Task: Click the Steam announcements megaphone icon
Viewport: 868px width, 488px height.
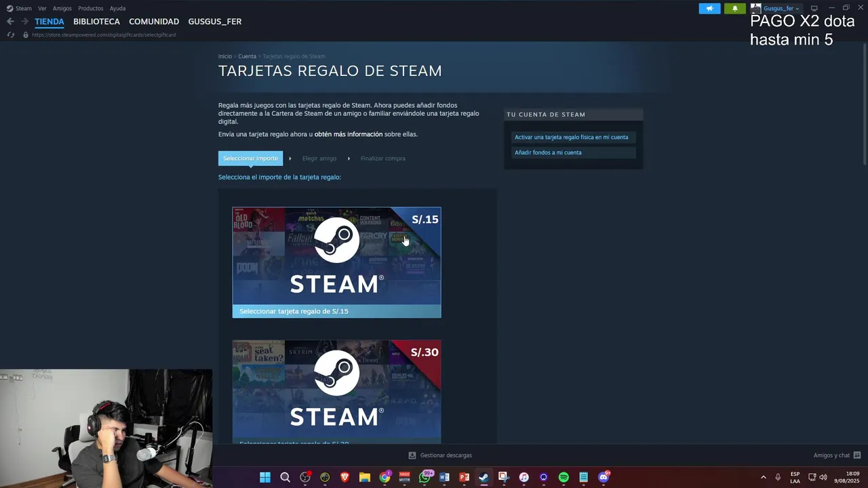Action: point(709,8)
